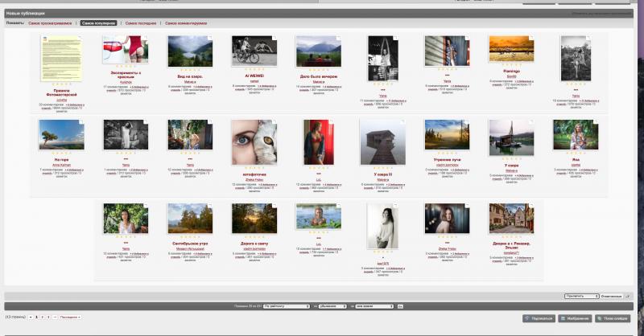
Task: Tick the checkbox on AI WEIWEI thumbnail
Action: (274, 38)
